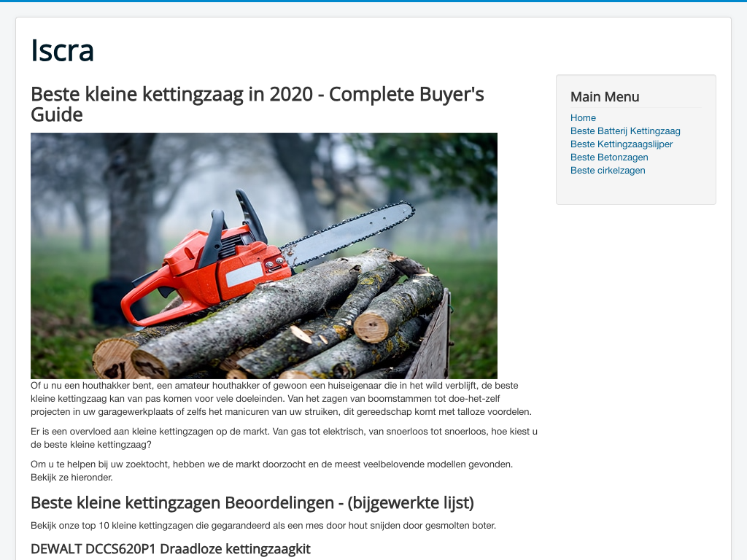747x560 pixels.
Task: Open the Home menu link
Action: click(583, 118)
